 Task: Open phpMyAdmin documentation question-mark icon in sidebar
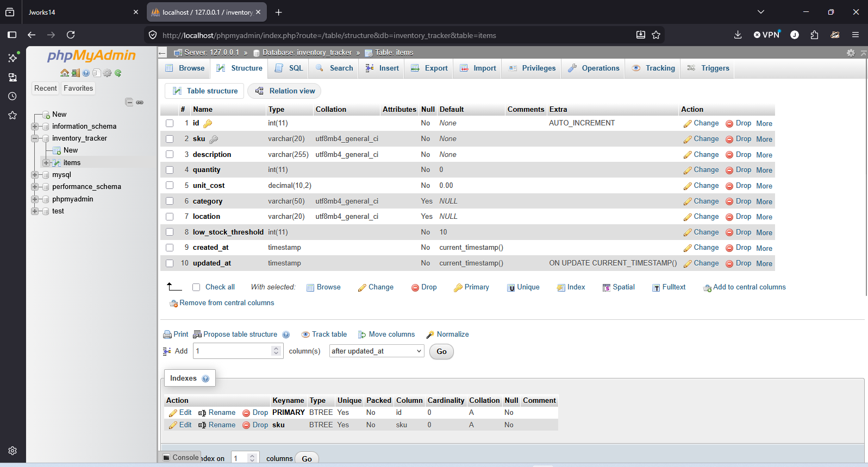coord(86,73)
